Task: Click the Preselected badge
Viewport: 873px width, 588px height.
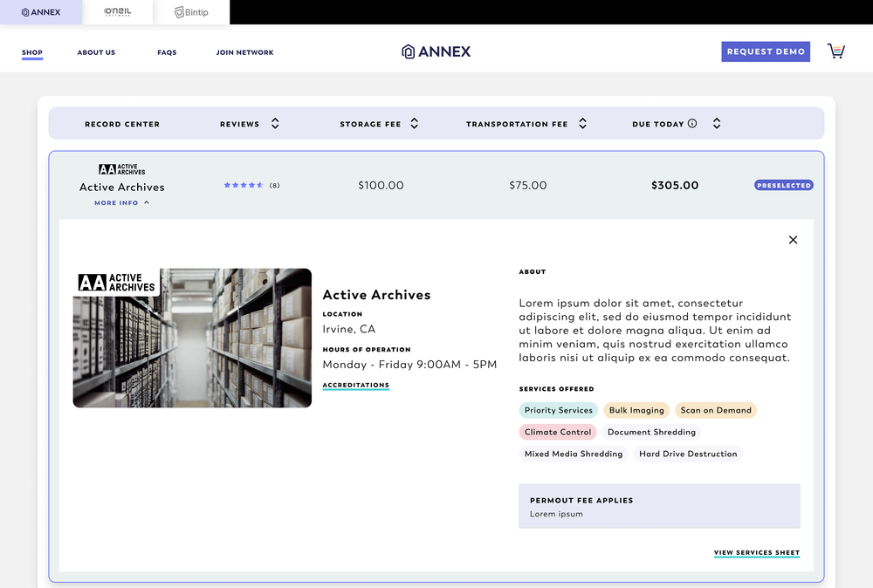Action: coord(784,185)
